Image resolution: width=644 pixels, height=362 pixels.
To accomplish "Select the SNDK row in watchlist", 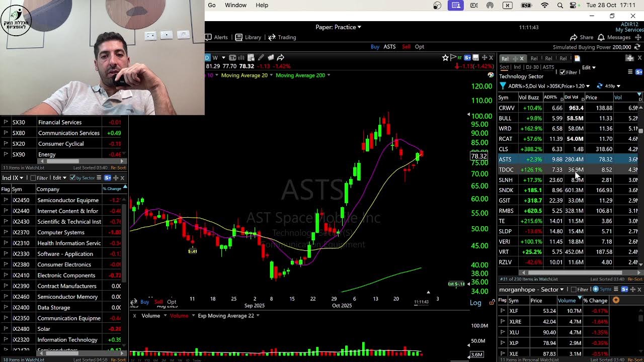I will point(569,190).
